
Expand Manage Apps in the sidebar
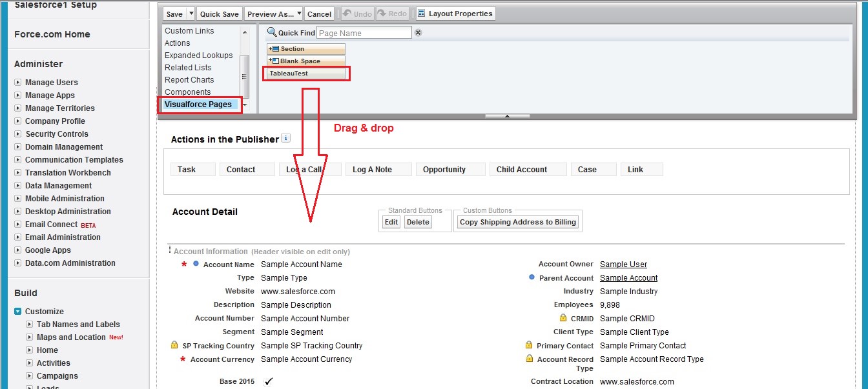pyautogui.click(x=18, y=95)
